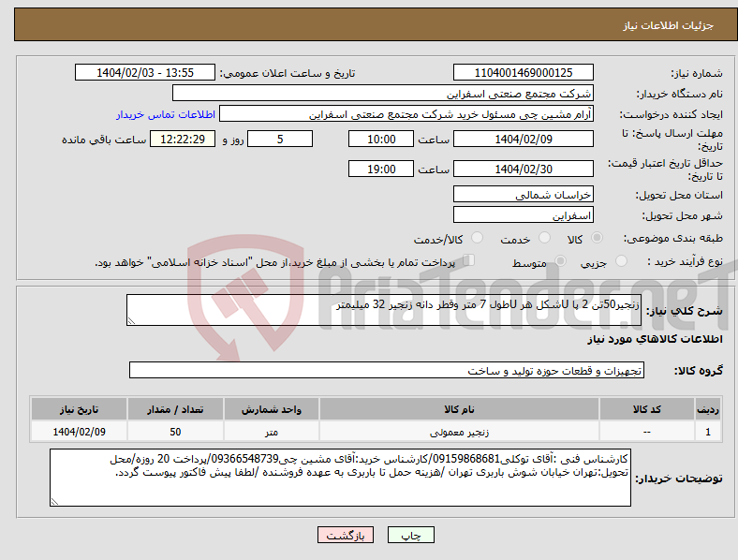Click the table need-date cell 1404/02/09
This screenshot has height=560, width=738.
(x=79, y=432)
